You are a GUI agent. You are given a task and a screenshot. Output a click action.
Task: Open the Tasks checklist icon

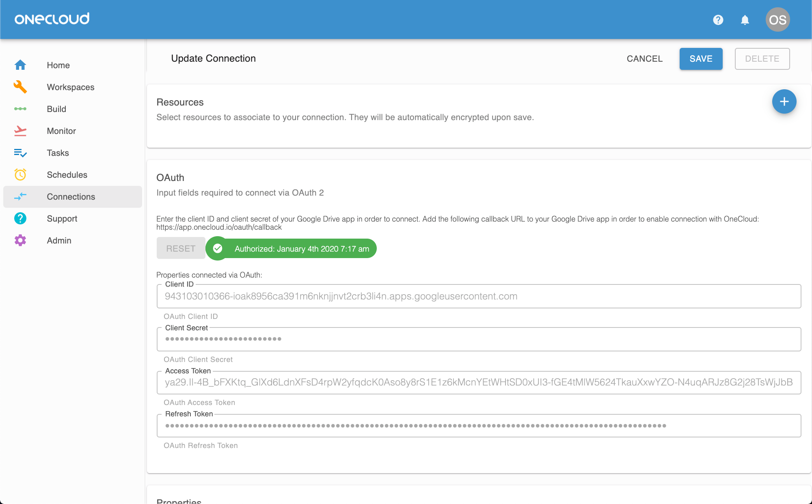coord(20,153)
